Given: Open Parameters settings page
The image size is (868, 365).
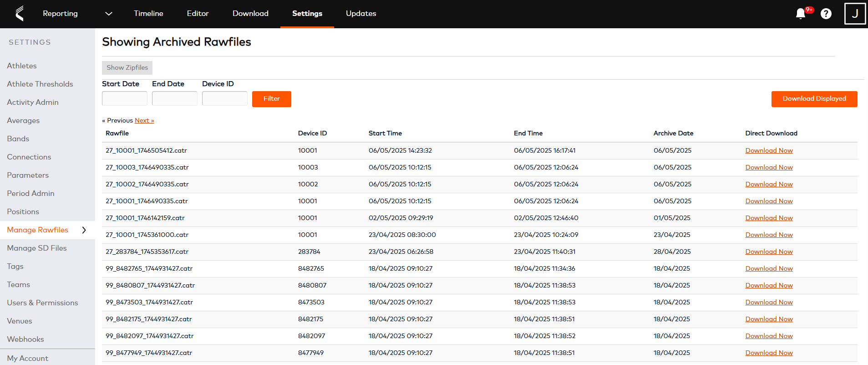Looking at the screenshot, I should [x=28, y=175].
